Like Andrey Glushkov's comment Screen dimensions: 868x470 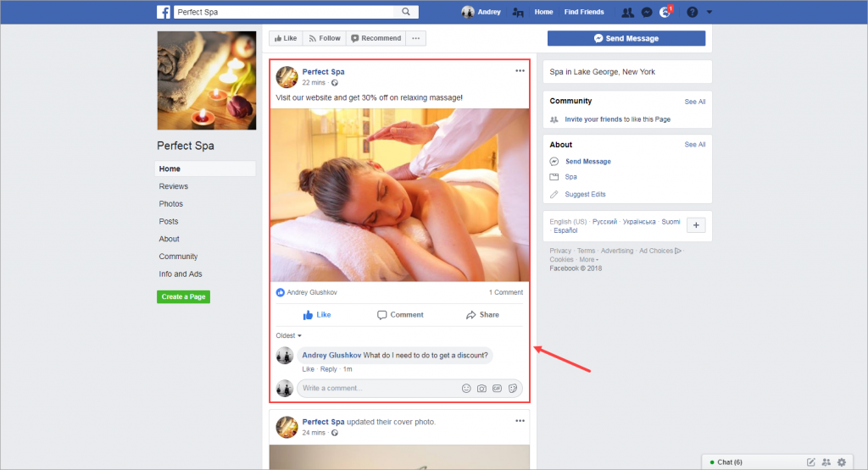click(x=309, y=369)
